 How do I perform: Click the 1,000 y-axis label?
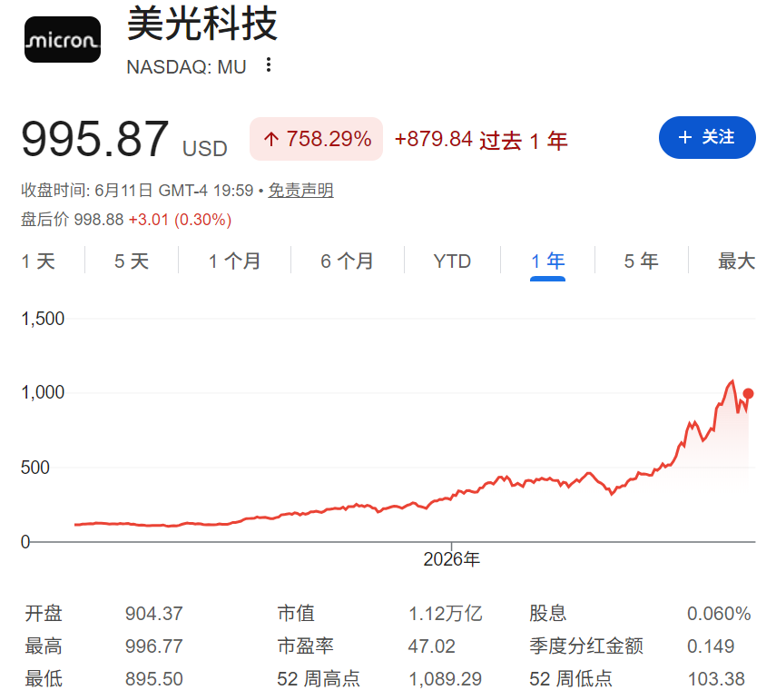[x=43, y=392]
